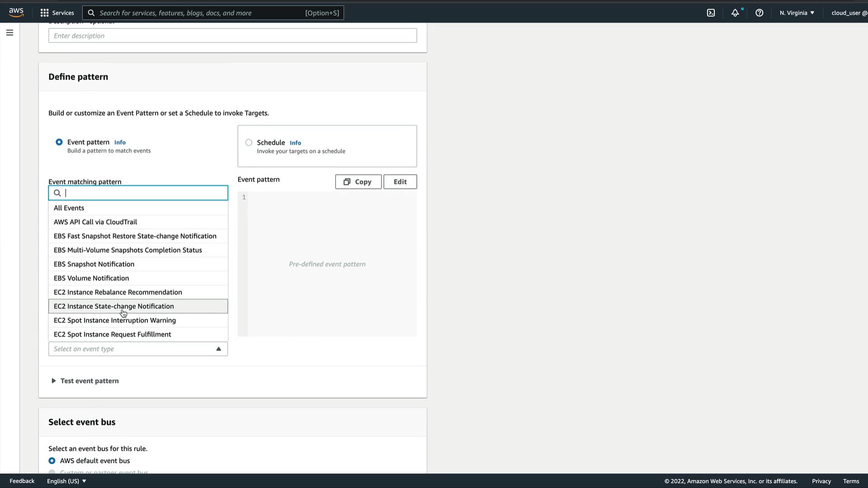Select the Event pattern radio button

click(59, 142)
